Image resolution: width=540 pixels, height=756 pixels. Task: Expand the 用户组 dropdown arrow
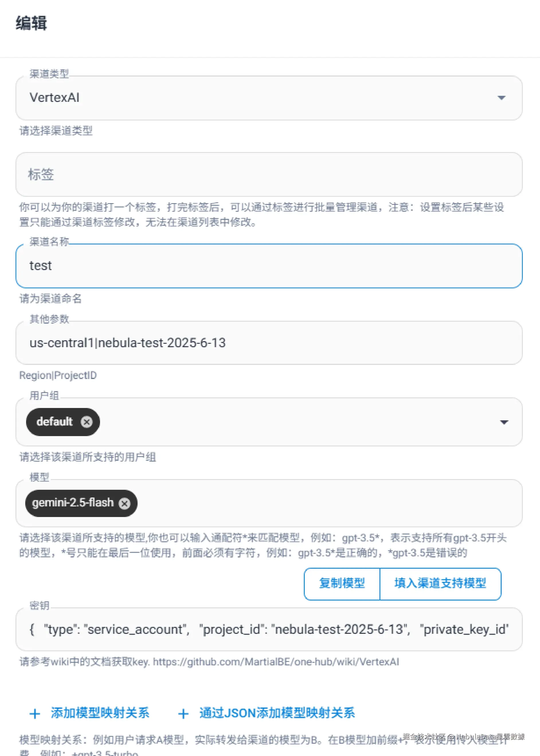pyautogui.click(x=504, y=422)
